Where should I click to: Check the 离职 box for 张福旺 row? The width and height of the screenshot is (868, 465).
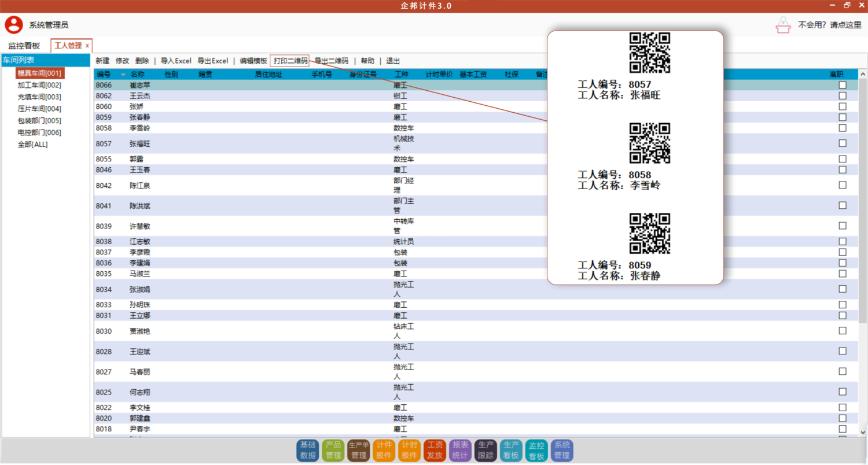(843, 143)
